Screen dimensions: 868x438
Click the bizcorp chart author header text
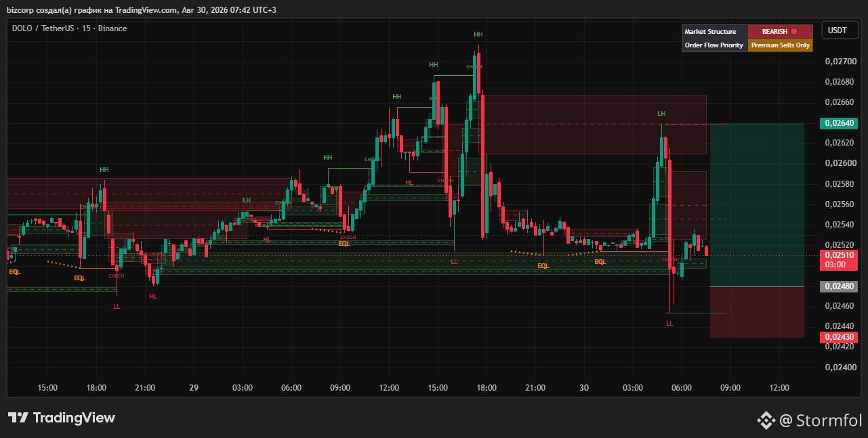tap(143, 9)
